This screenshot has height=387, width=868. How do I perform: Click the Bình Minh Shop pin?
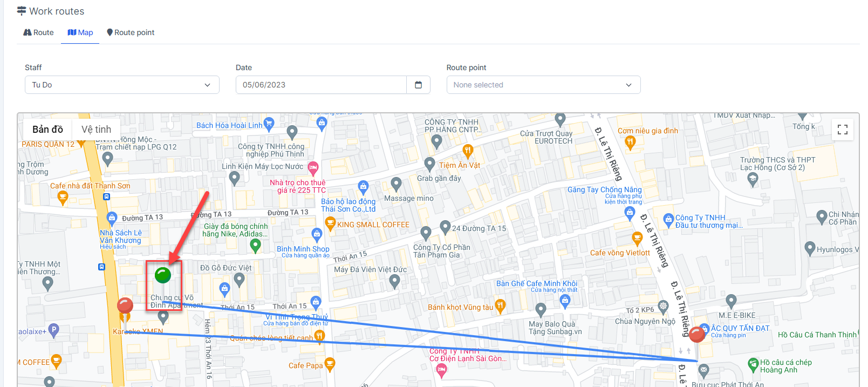tap(317, 234)
